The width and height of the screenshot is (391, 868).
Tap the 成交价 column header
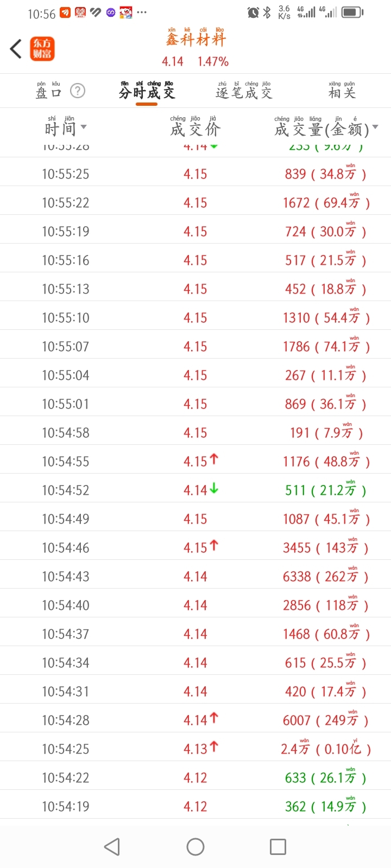point(195,129)
